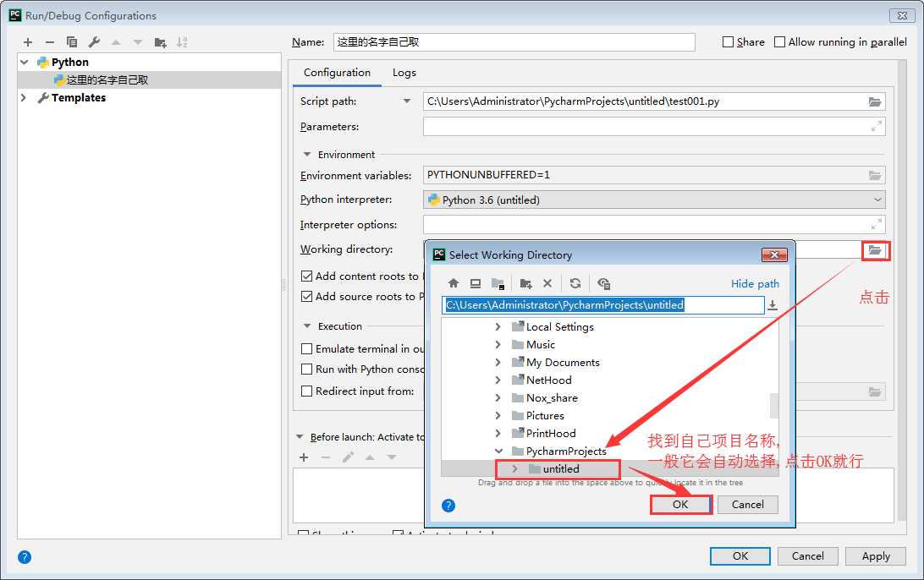The image size is (924, 580).
Task: Select Nox_share folder in tree
Action: coord(552,398)
